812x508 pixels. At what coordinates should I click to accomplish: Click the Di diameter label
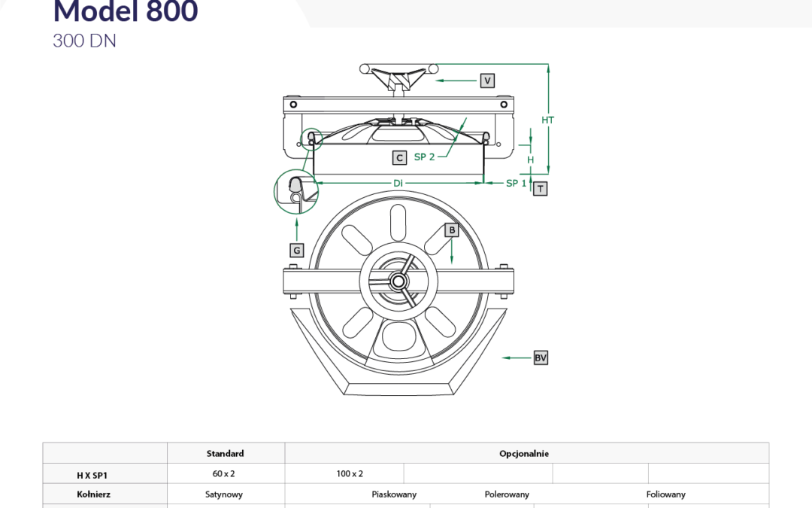[398, 183]
